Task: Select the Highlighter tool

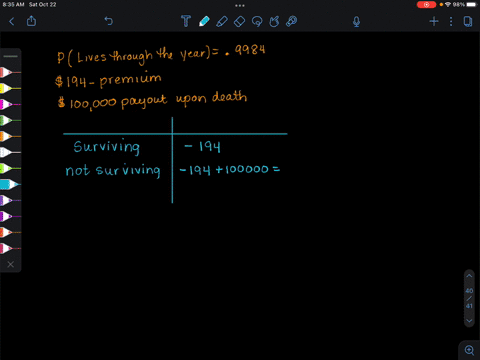Action: [x=222, y=21]
